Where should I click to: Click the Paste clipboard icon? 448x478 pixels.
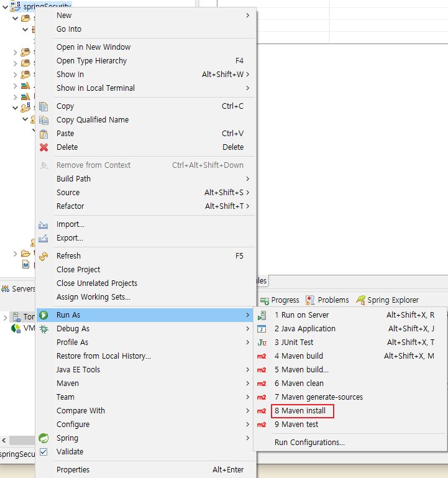tap(43, 134)
